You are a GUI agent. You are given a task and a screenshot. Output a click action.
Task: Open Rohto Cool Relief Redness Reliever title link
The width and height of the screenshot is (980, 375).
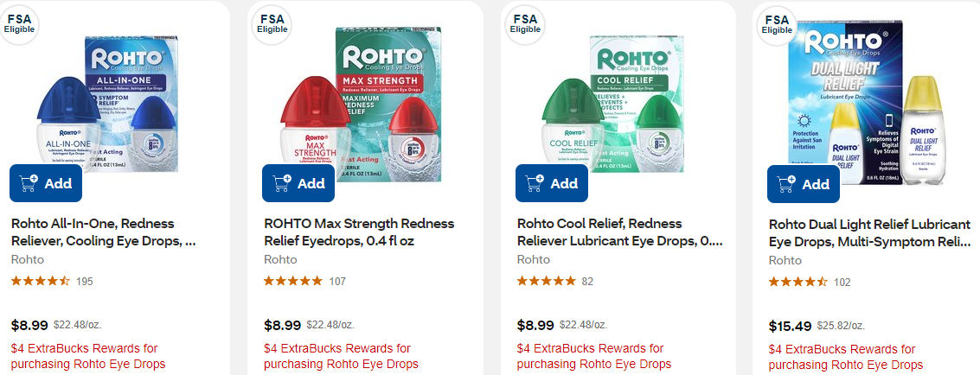click(x=619, y=232)
